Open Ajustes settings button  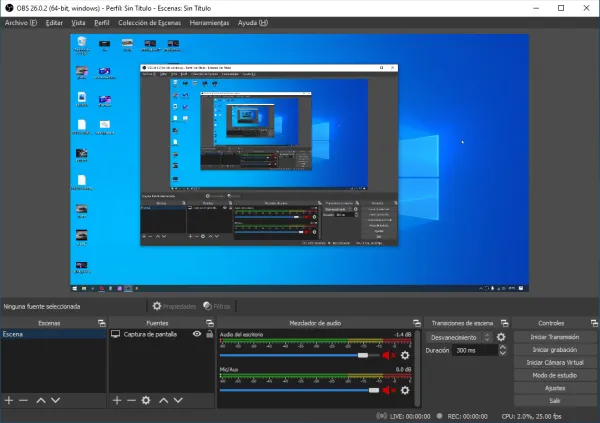tap(554, 388)
